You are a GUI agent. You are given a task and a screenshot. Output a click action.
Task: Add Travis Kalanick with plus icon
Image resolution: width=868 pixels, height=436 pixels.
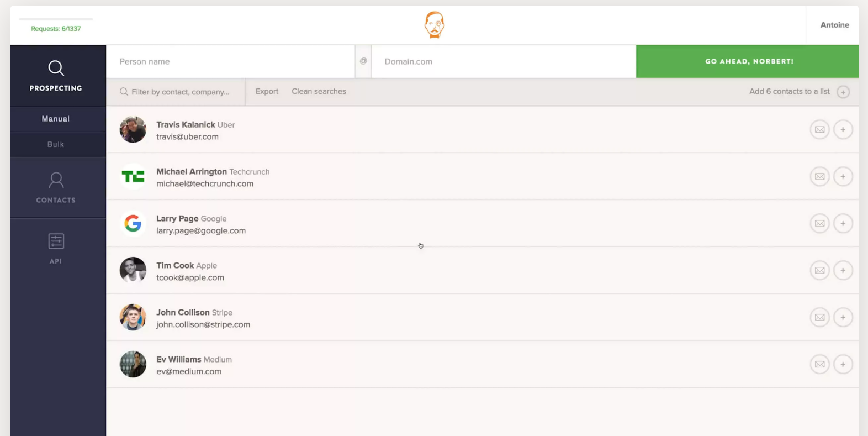[x=843, y=129]
